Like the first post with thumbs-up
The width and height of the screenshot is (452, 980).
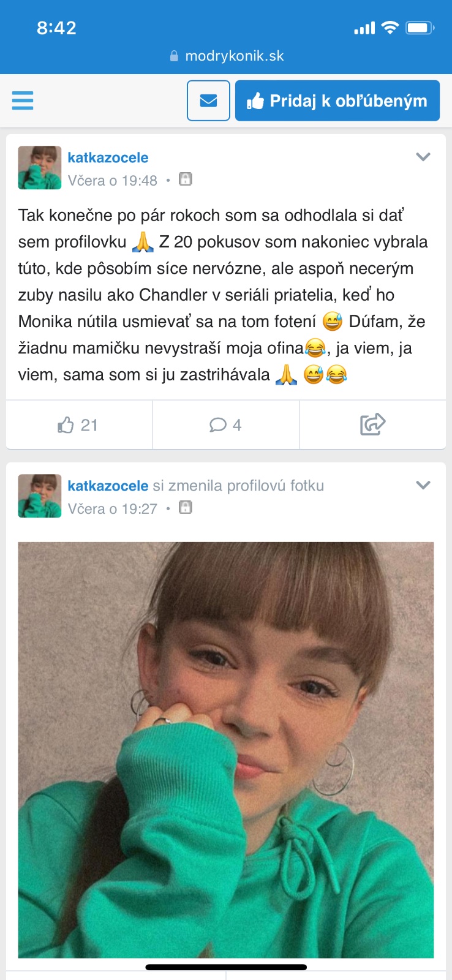[78, 425]
